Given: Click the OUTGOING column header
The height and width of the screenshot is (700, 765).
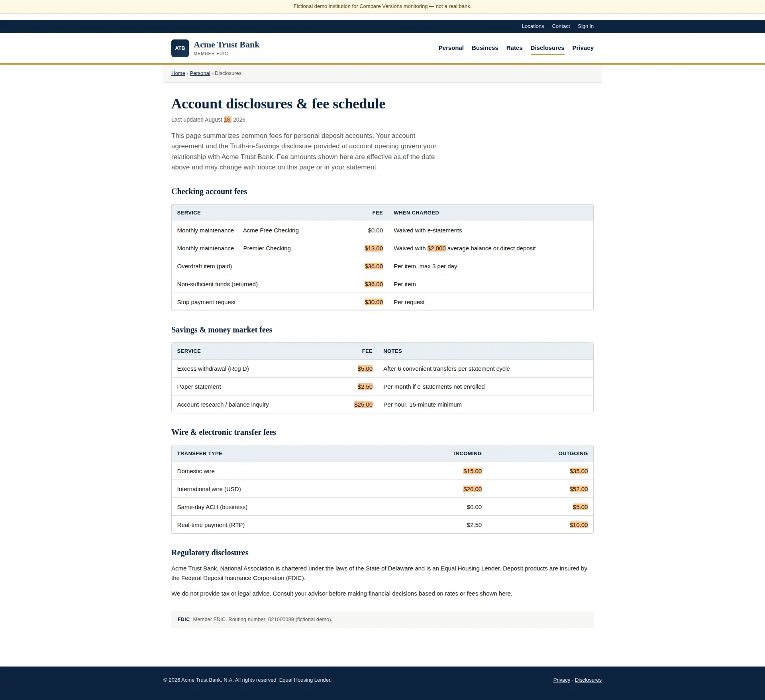Looking at the screenshot, I should (573, 454).
